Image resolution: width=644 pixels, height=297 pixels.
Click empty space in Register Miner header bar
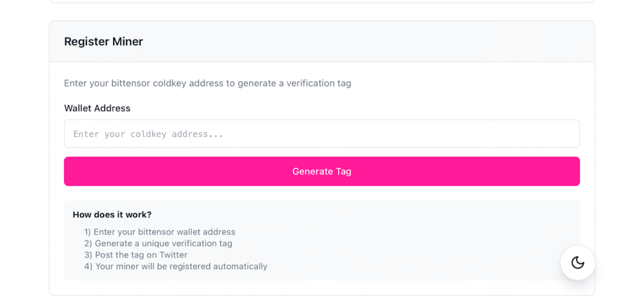(377, 41)
